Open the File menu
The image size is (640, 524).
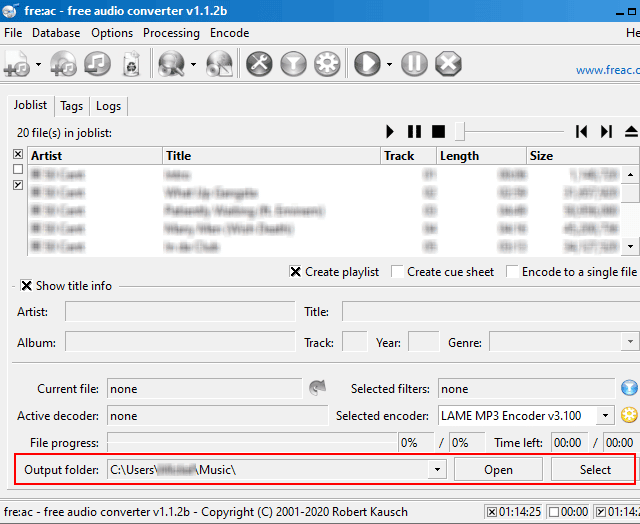click(13, 33)
